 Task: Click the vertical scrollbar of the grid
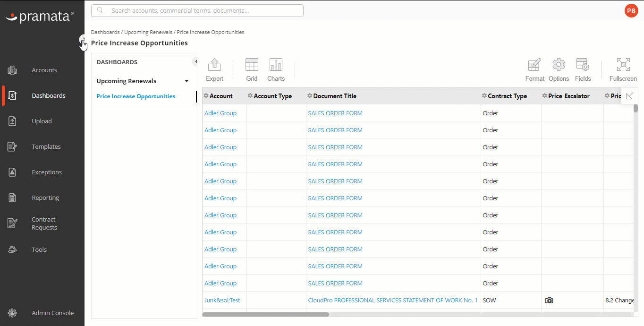pyautogui.click(x=636, y=108)
